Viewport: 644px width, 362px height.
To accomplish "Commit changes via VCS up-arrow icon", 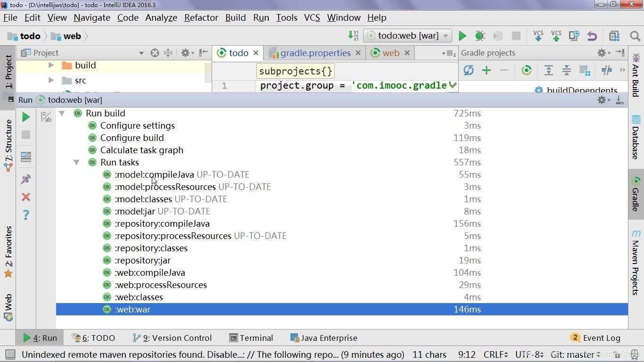I will tap(556, 36).
